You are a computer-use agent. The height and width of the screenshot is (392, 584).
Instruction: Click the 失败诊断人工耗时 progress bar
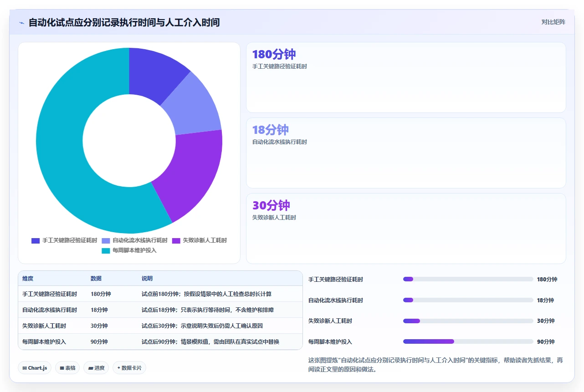click(x=468, y=321)
